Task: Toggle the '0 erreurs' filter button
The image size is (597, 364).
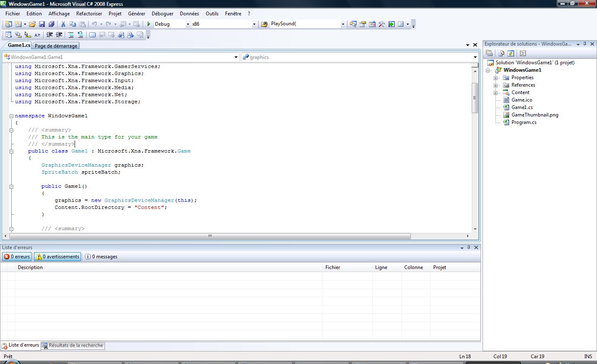Action: (x=17, y=257)
